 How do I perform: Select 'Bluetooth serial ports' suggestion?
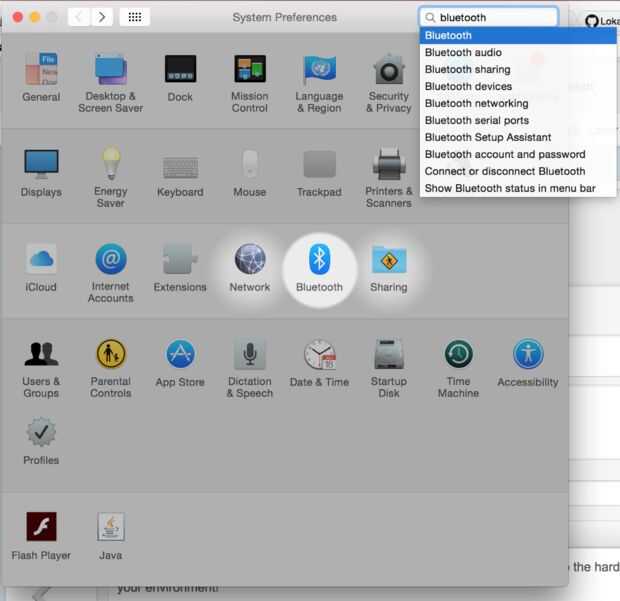pyautogui.click(x=518, y=121)
